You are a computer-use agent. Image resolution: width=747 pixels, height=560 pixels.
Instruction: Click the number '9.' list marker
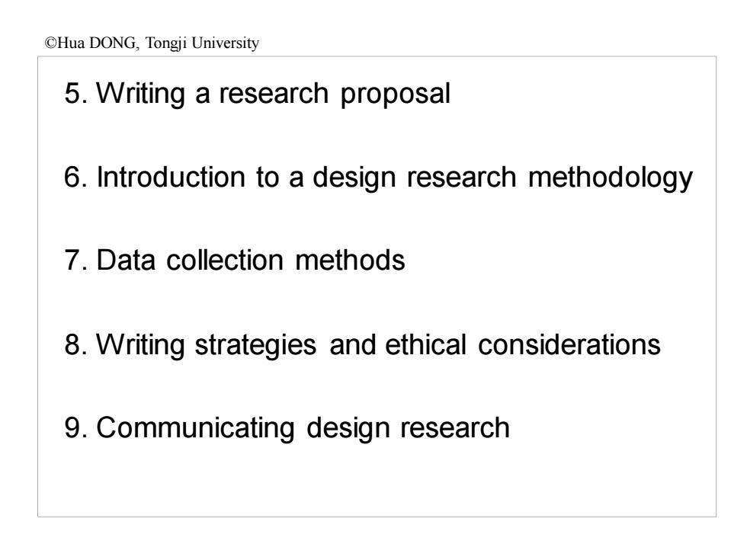coord(76,427)
